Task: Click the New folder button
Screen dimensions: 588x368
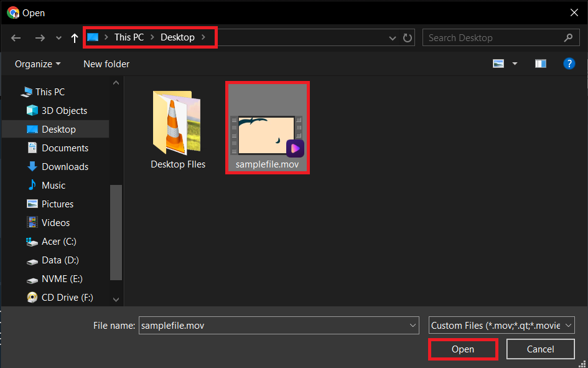Action: pos(106,64)
